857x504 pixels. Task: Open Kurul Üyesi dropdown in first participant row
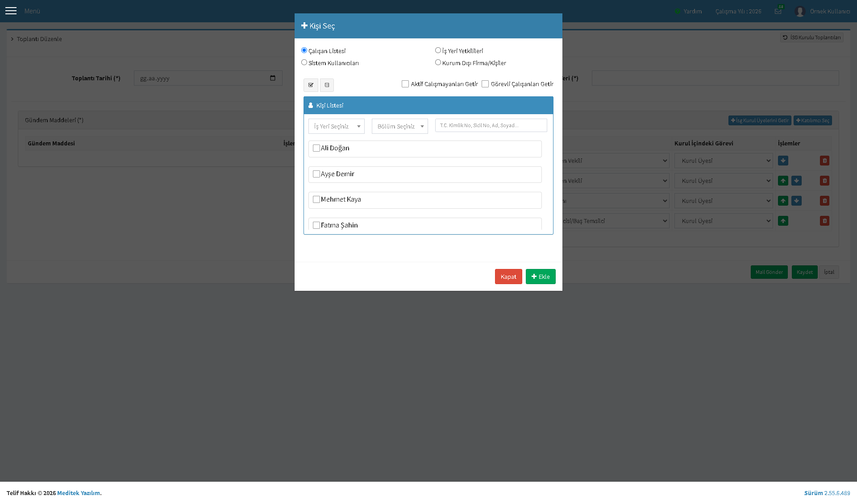[x=724, y=161]
